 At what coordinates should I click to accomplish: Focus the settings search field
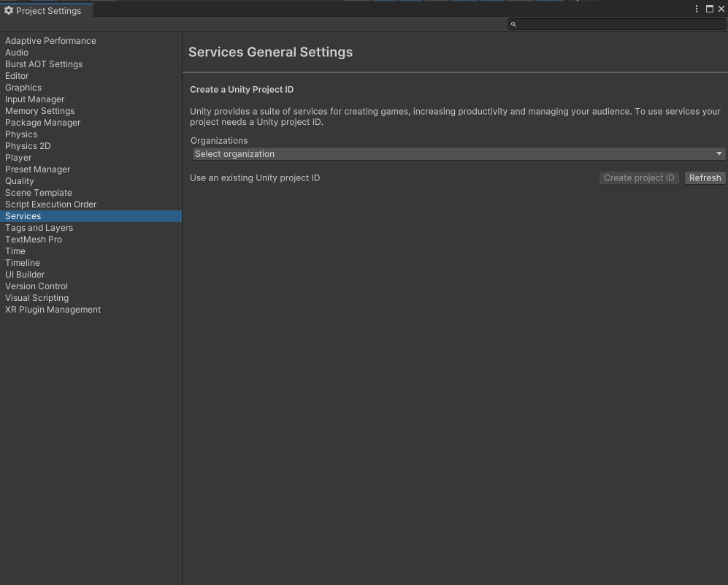[616, 24]
